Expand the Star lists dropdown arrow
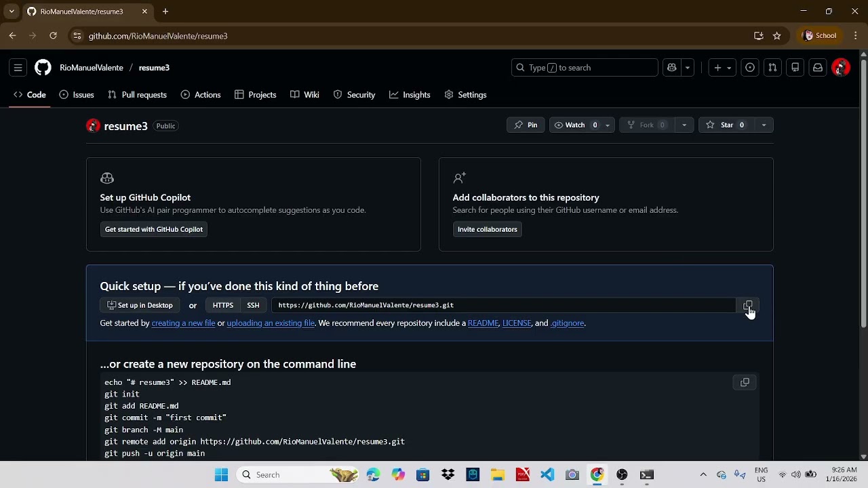 (764, 125)
